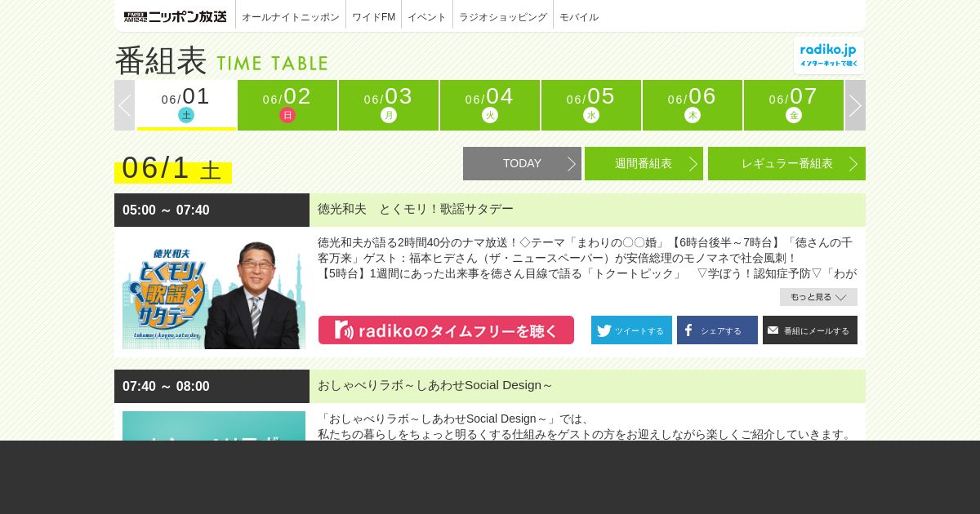This screenshot has width=980, height=514.
Task: Expand description with もっと見る
Action: pyautogui.click(x=818, y=297)
